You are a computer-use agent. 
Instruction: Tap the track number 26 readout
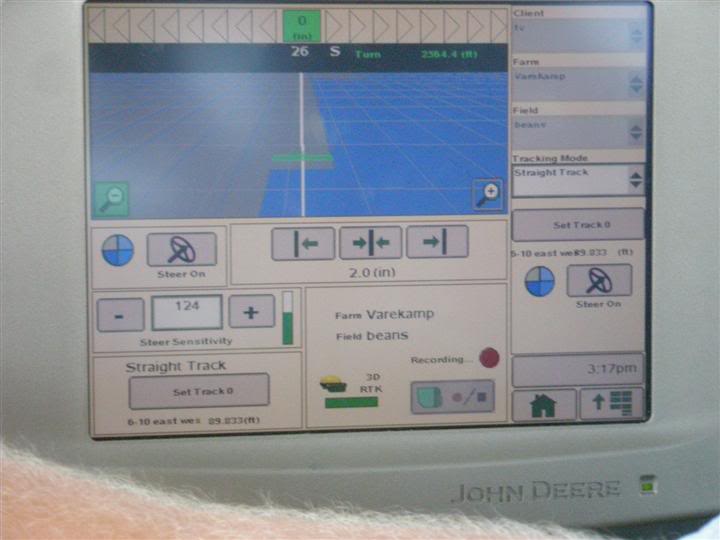point(300,51)
